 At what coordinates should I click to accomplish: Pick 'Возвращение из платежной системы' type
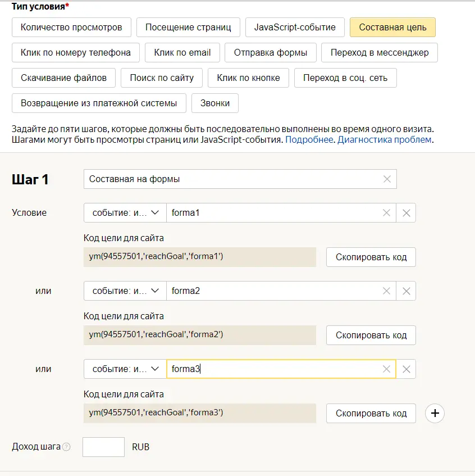pos(99,103)
